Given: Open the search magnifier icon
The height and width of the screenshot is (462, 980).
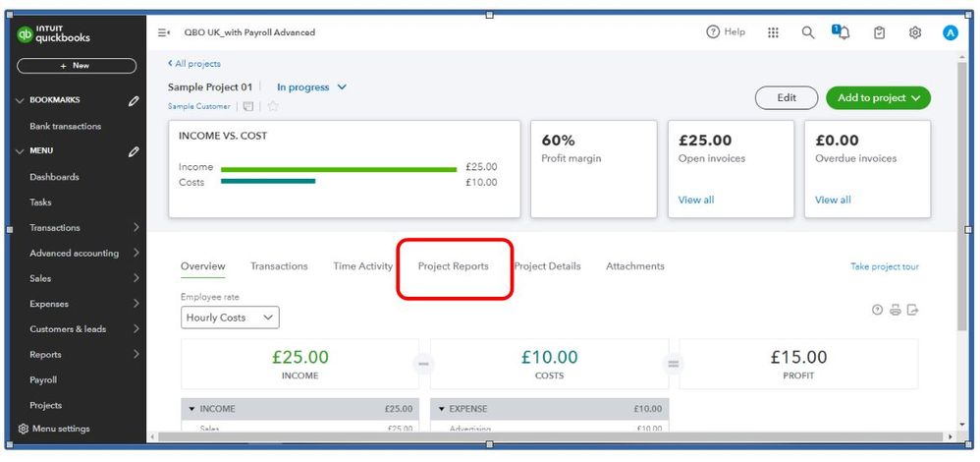Looking at the screenshot, I should tap(808, 32).
